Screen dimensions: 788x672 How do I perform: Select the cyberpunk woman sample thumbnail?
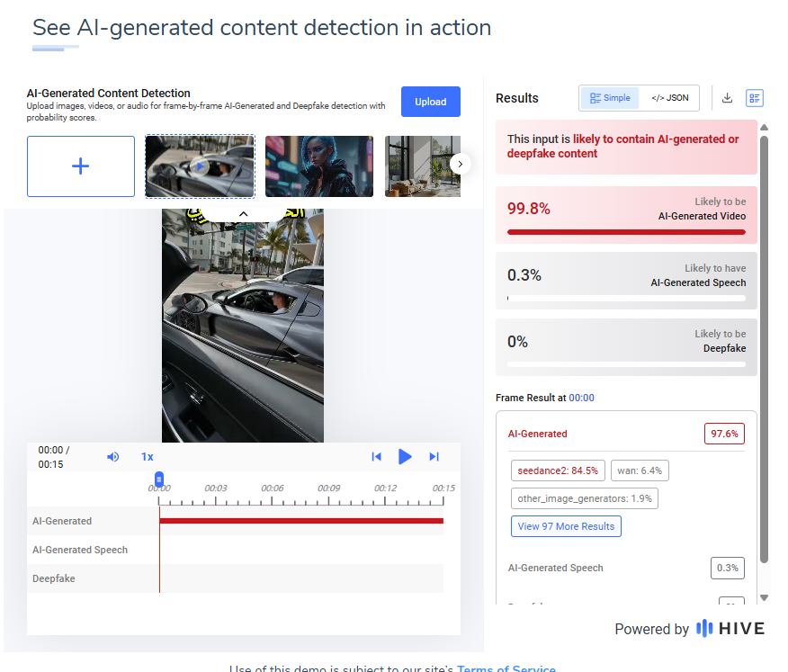(x=319, y=166)
